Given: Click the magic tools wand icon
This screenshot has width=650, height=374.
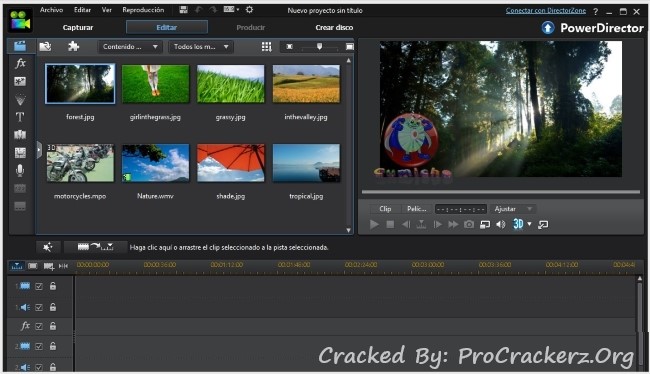Looking at the screenshot, I should [48, 247].
